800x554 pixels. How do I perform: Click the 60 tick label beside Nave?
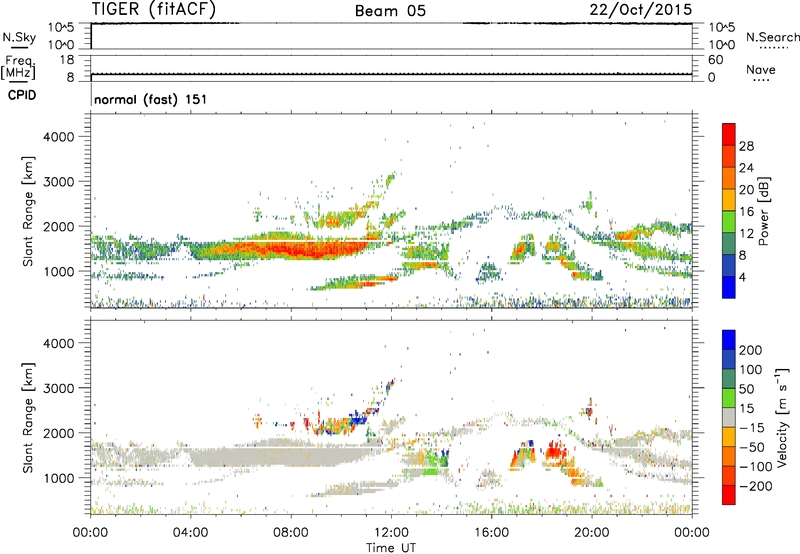(715, 60)
